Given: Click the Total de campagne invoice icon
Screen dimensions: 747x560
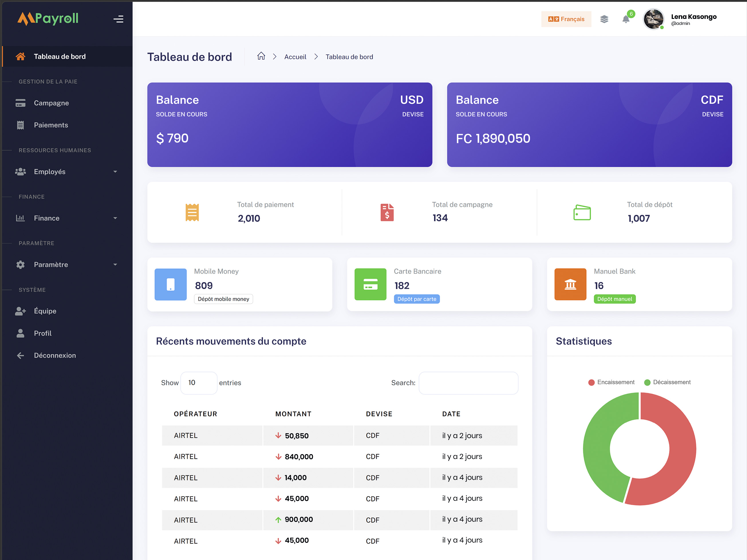Looking at the screenshot, I should coord(387,212).
